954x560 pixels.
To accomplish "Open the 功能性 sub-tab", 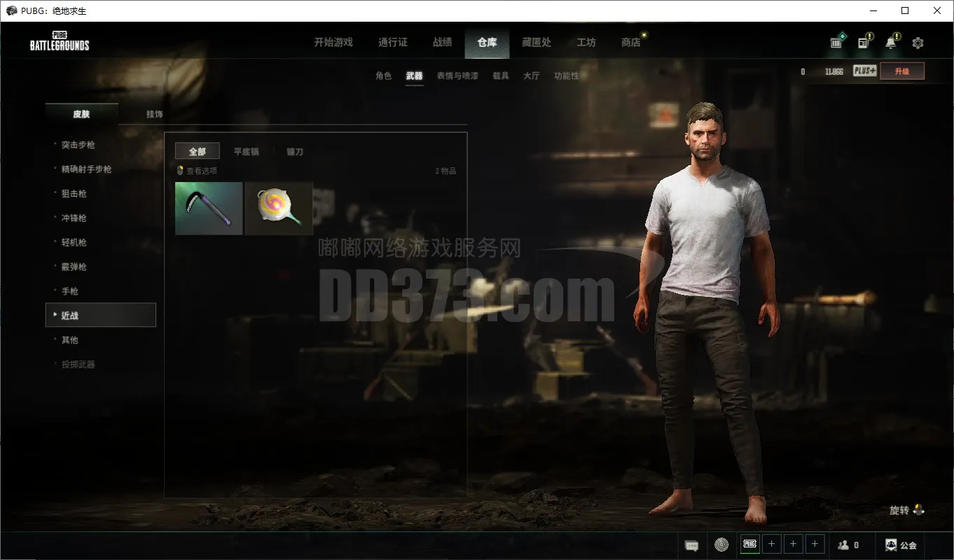I will [567, 76].
